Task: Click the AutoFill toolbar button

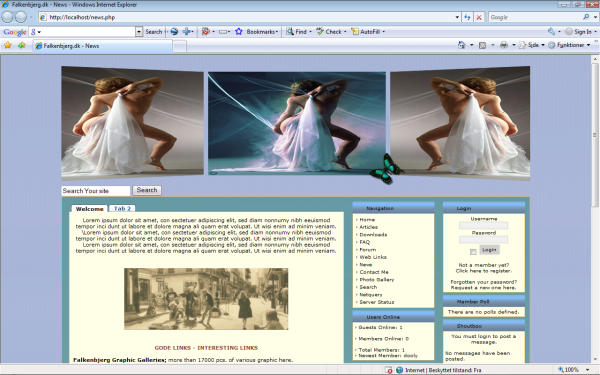Action: pos(367,32)
